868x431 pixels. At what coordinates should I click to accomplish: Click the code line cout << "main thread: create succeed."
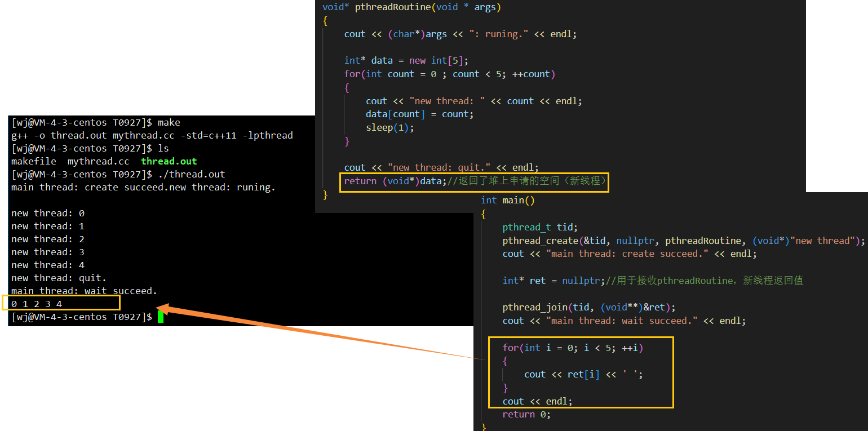(x=630, y=254)
